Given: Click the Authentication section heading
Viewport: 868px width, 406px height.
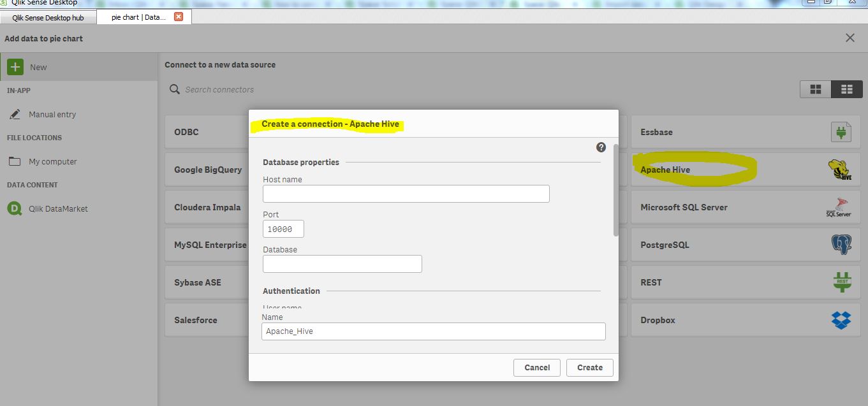Looking at the screenshot, I should click(291, 291).
